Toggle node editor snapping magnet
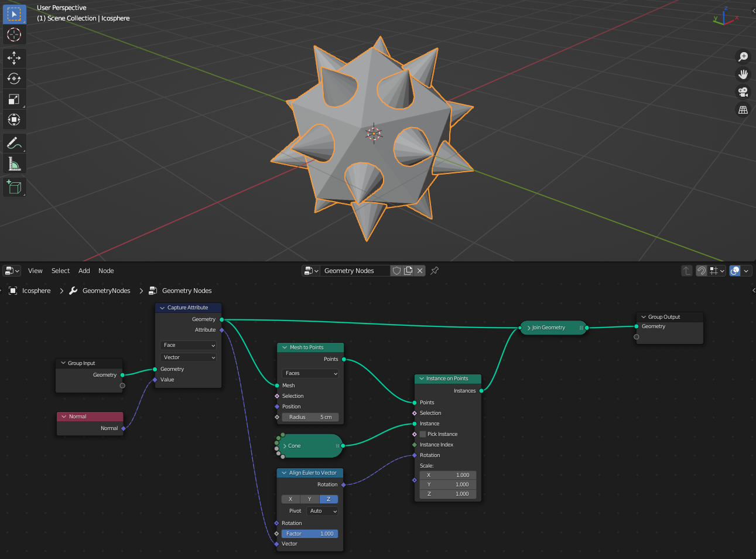Image resolution: width=756 pixels, height=559 pixels. point(701,271)
